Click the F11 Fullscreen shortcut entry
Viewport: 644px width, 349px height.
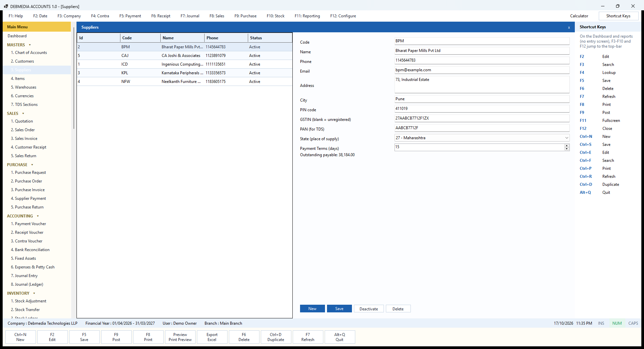click(600, 121)
